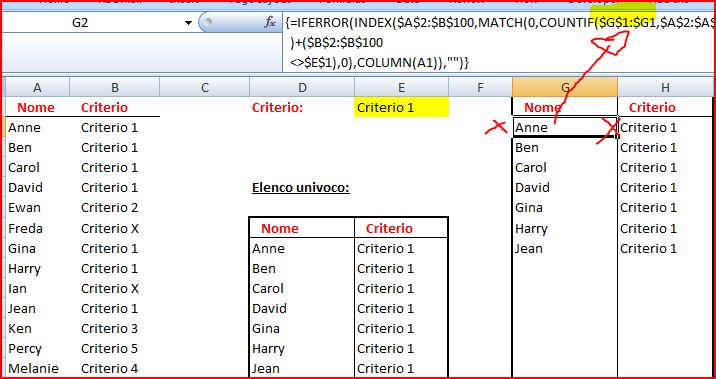Image resolution: width=716 pixels, height=379 pixels.
Task: Click inside the formula bar text
Action: [x=499, y=42]
